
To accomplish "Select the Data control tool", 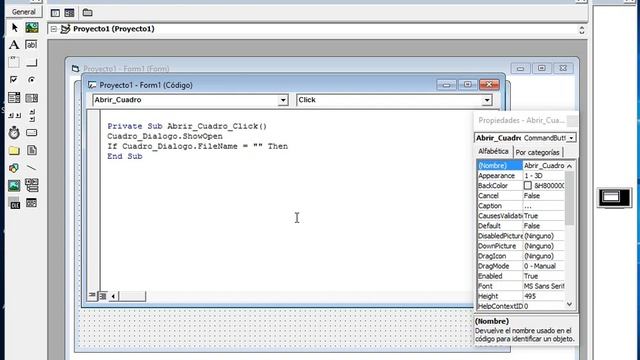I will [32, 185].
